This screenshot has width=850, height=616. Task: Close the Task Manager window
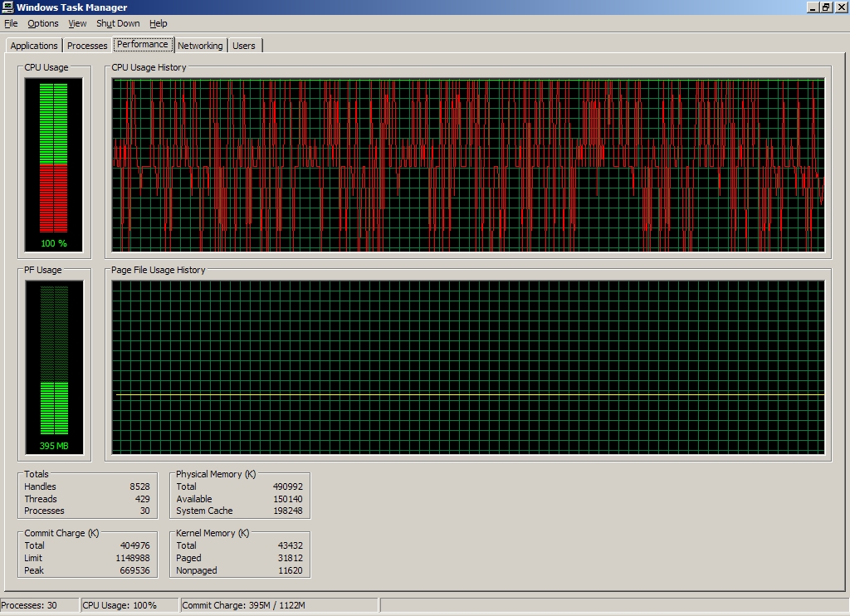click(x=840, y=7)
